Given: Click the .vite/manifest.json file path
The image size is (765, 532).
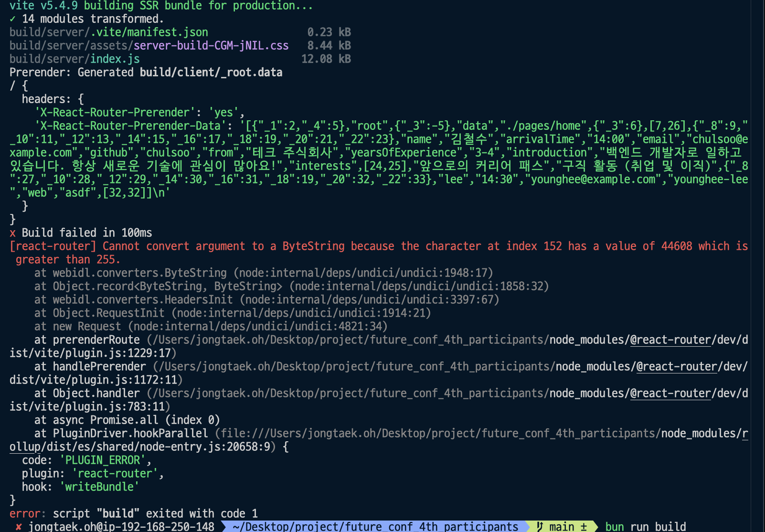Looking at the screenshot, I should (x=149, y=32).
